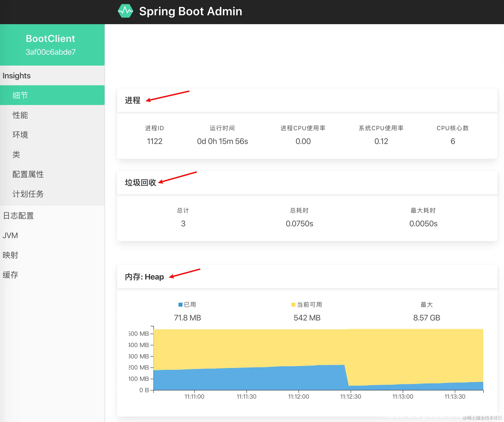Viewport: 504px width, 422px height.
Task: Click the 内存: Heap card heading
Action: click(144, 277)
